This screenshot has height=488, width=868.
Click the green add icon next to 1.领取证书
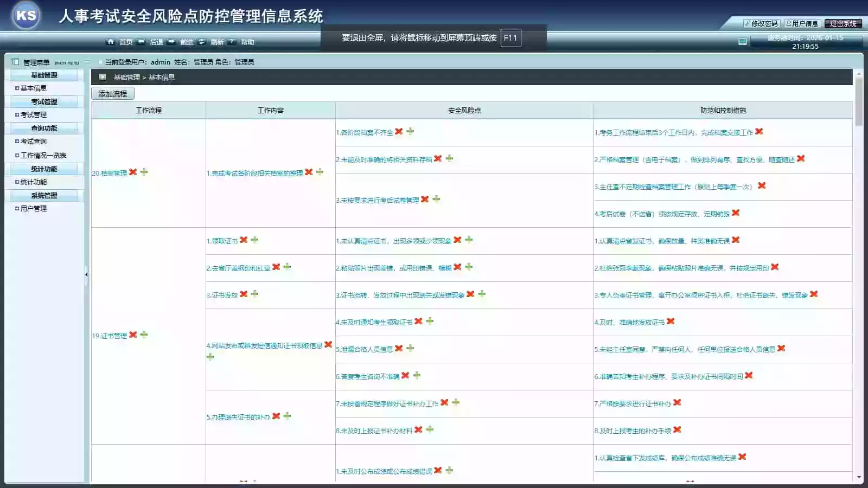[254, 240]
